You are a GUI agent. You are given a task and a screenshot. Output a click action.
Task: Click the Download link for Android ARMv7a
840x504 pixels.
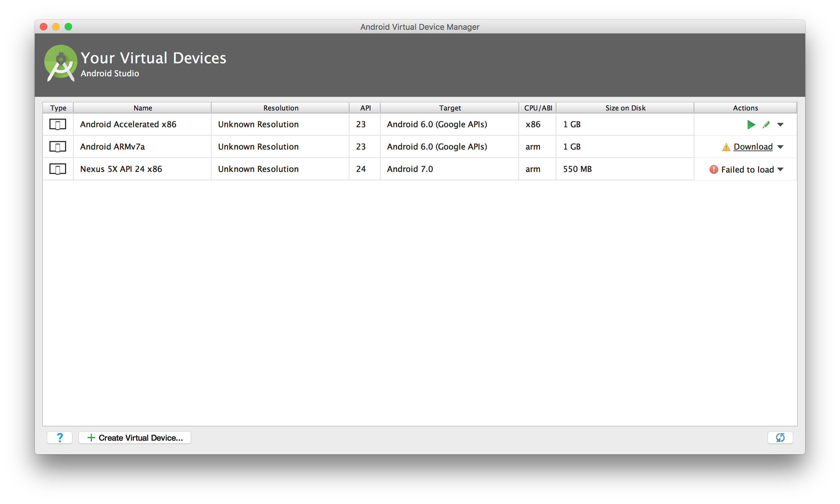[753, 147]
